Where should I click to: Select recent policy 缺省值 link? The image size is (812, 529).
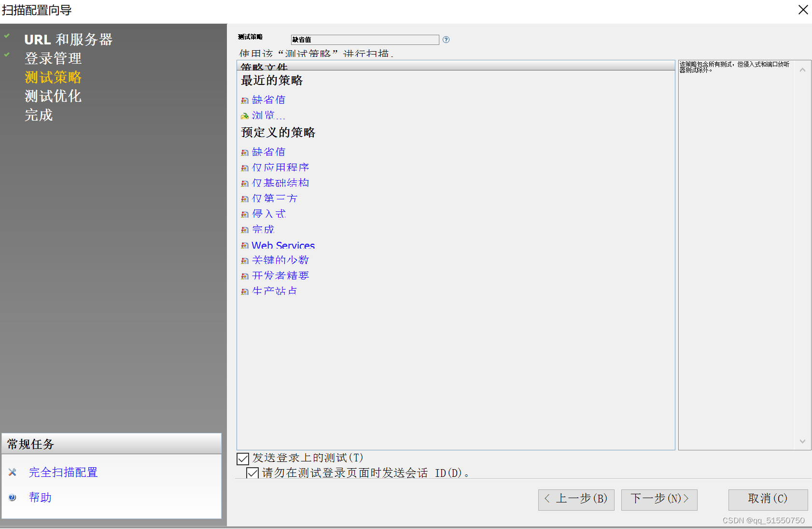click(269, 100)
